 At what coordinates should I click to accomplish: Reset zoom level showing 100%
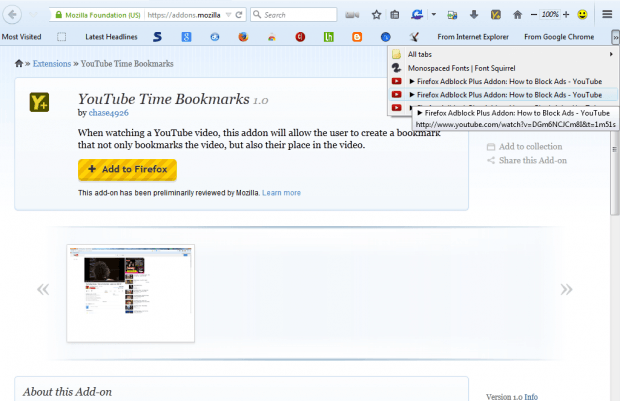[x=550, y=15]
